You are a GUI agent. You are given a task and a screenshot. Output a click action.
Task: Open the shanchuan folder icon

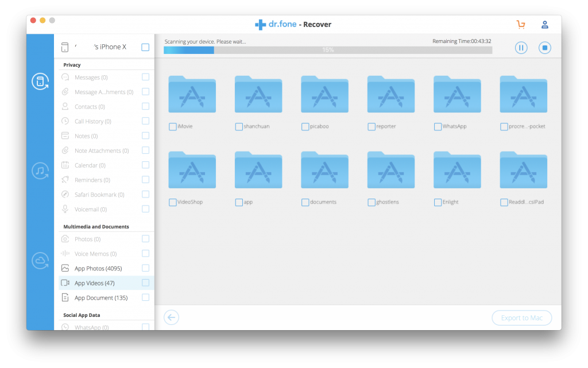tap(258, 94)
